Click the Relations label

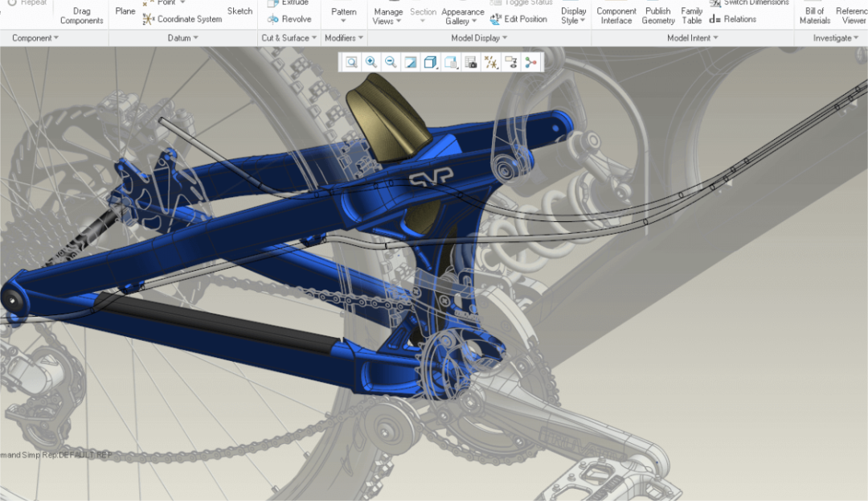(x=739, y=19)
